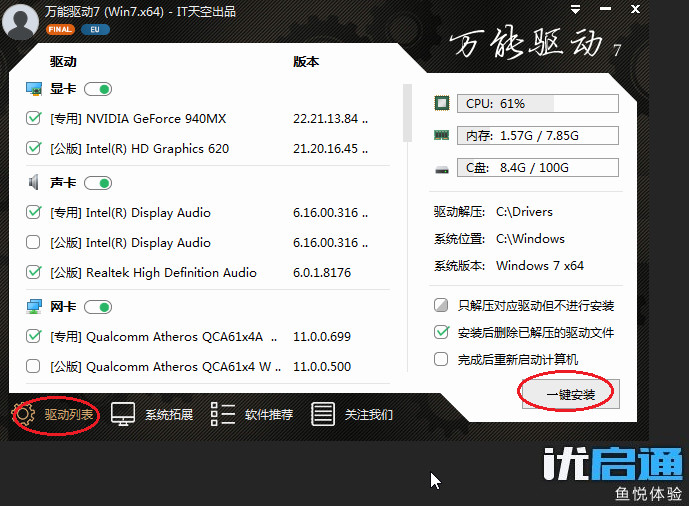Click the 网卡 network icon
This screenshot has width=689, height=506.
[x=34, y=307]
